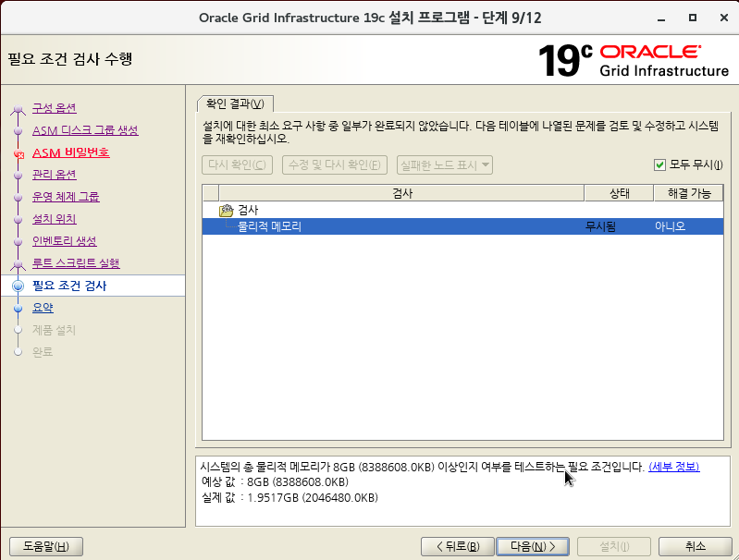Screen dimensions: 739x560
Task: Open the 세부 정보 link
Action: 674,467
